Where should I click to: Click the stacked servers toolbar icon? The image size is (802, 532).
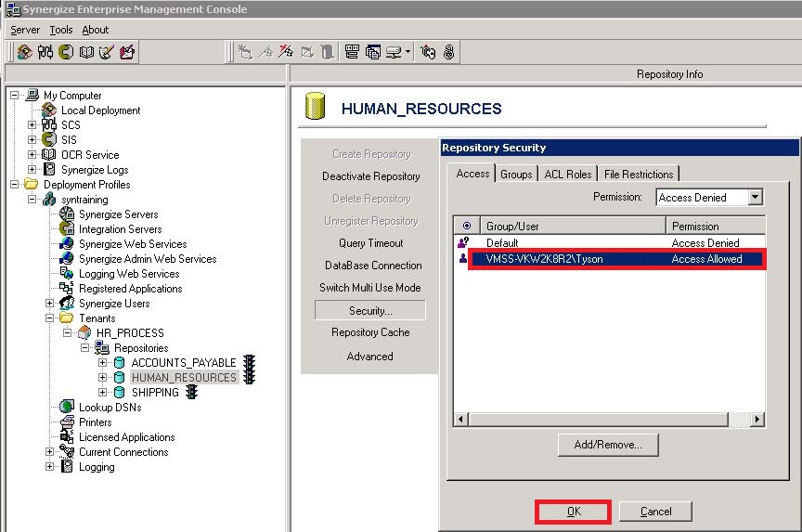352,52
